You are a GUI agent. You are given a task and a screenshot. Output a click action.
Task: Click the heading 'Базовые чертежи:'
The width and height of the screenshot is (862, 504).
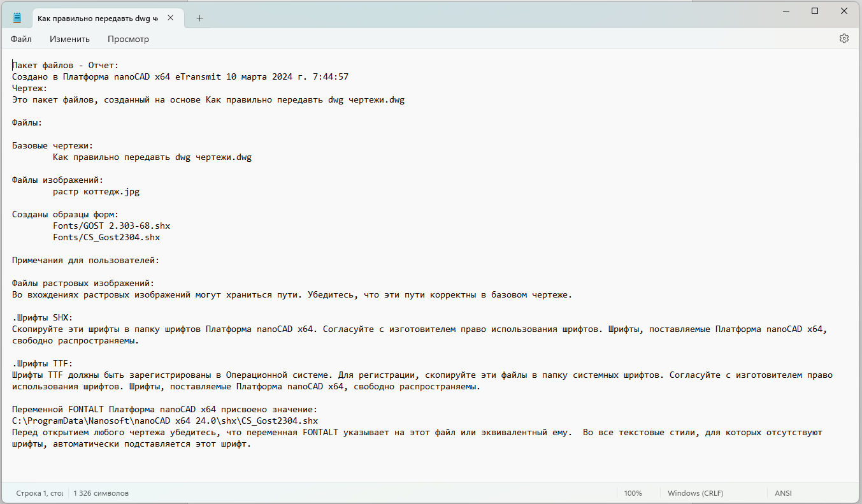point(53,146)
